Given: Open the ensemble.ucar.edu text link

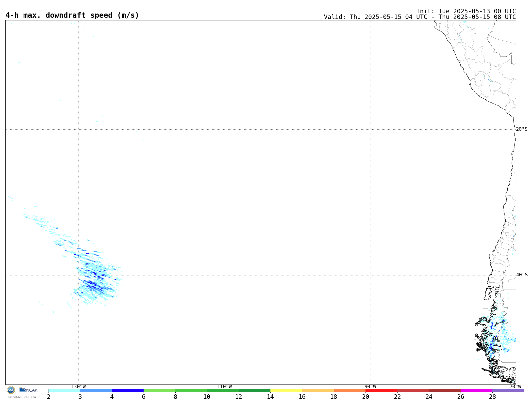Looking at the screenshot, I should [x=22, y=397].
